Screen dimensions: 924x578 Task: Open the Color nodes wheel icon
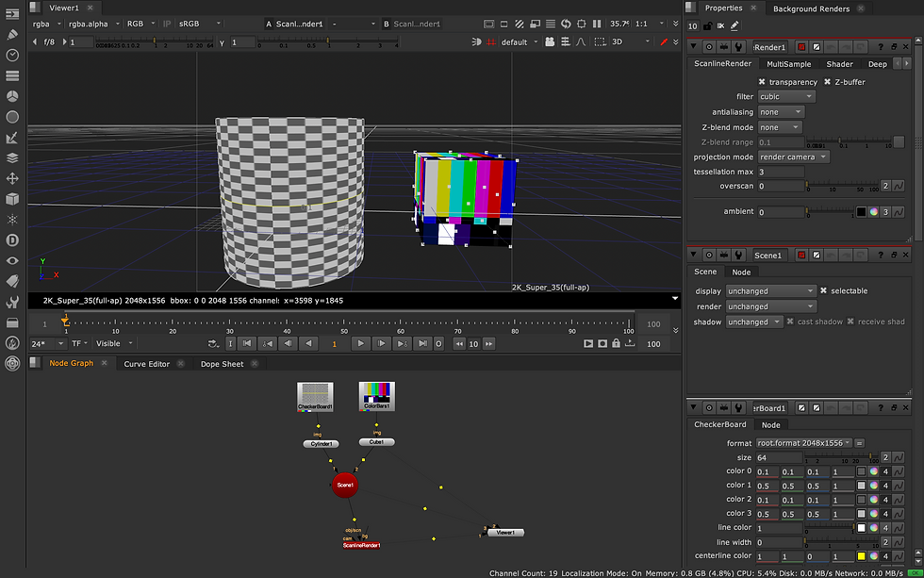click(11, 96)
